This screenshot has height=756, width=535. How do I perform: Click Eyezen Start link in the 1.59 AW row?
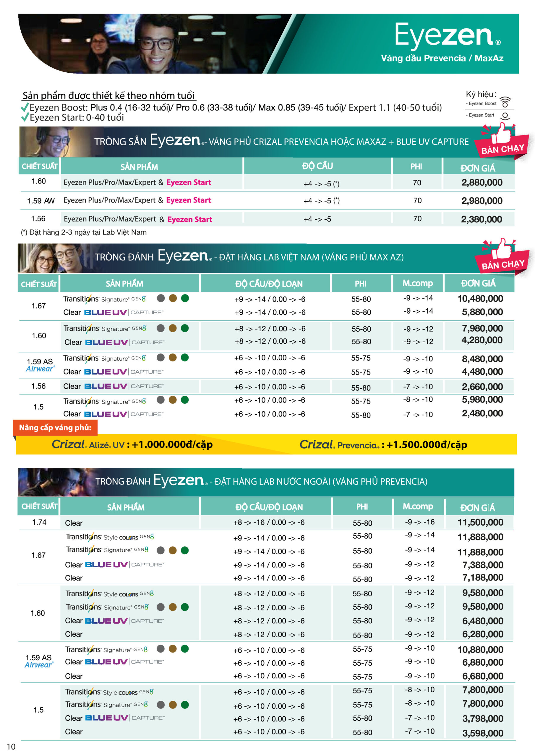tap(189, 200)
